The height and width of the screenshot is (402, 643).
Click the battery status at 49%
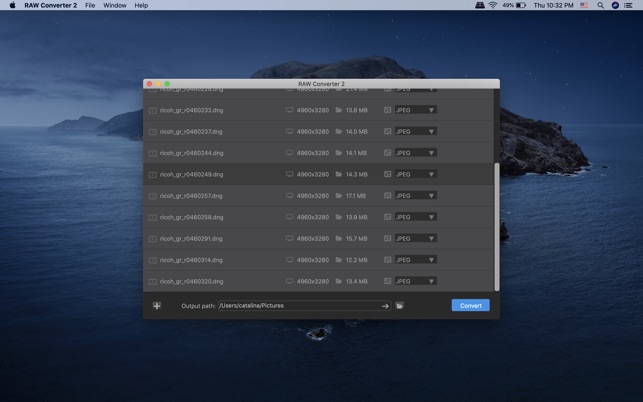514,5
